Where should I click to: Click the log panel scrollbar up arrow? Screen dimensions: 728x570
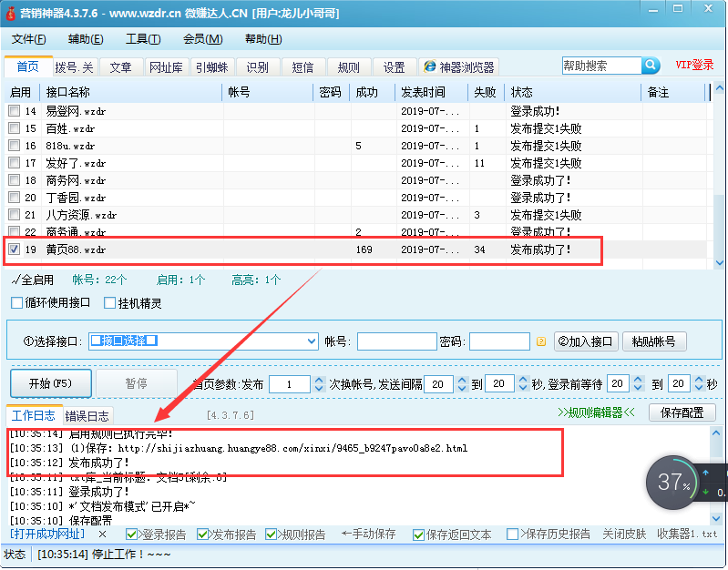[716, 433]
